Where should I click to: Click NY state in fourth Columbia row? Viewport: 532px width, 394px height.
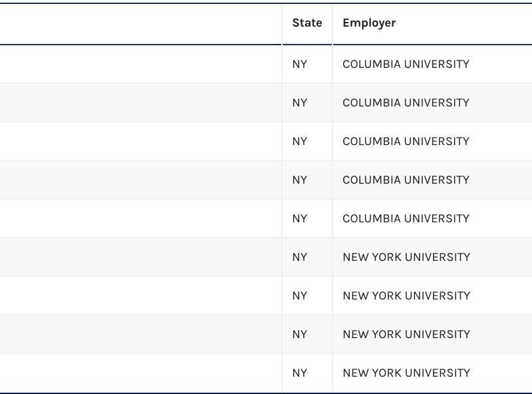pos(300,180)
